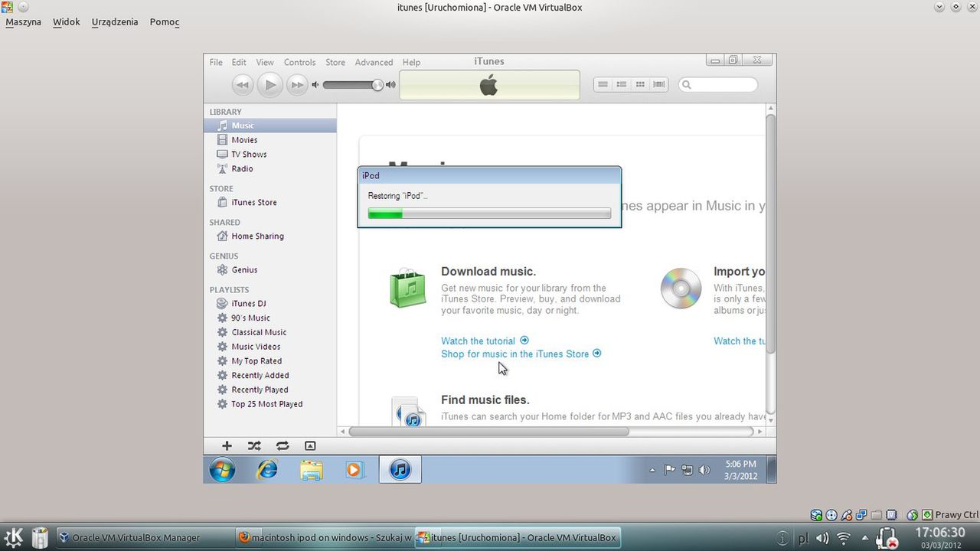
Task: Toggle shuffle at the bottom of iTunes
Action: click(x=254, y=446)
